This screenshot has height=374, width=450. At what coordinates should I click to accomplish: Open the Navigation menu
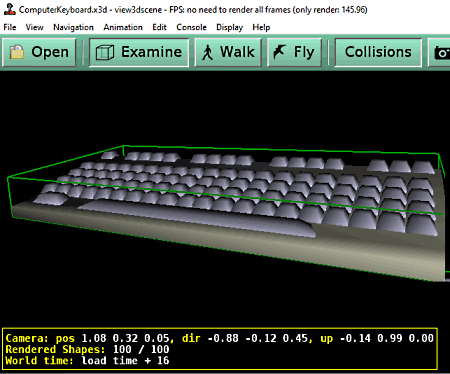coord(73,27)
